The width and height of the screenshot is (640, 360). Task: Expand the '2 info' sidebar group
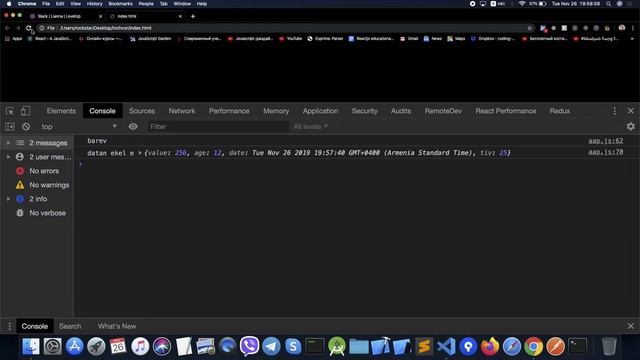point(8,199)
